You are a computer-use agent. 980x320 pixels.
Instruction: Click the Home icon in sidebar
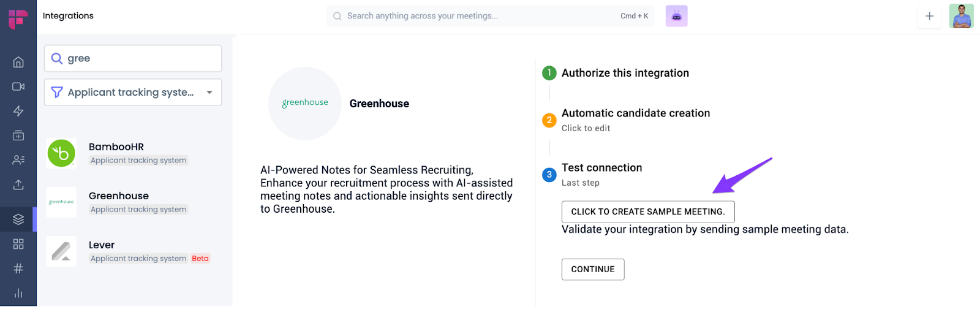coord(18,62)
